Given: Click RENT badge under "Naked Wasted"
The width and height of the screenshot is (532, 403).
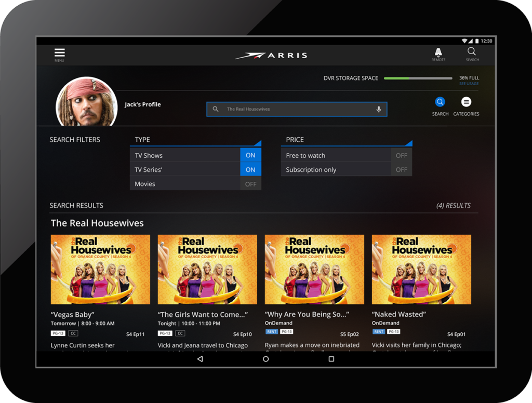Looking at the screenshot, I should [379, 331].
